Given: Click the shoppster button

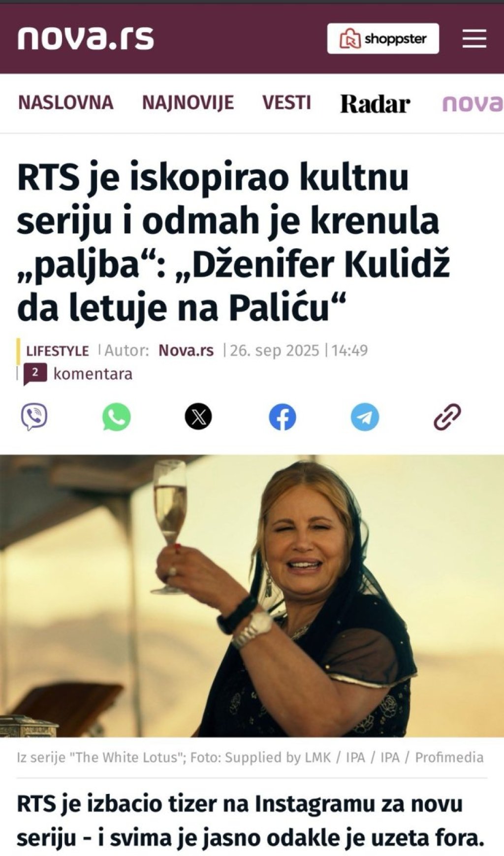Looking at the screenshot, I should (x=383, y=38).
